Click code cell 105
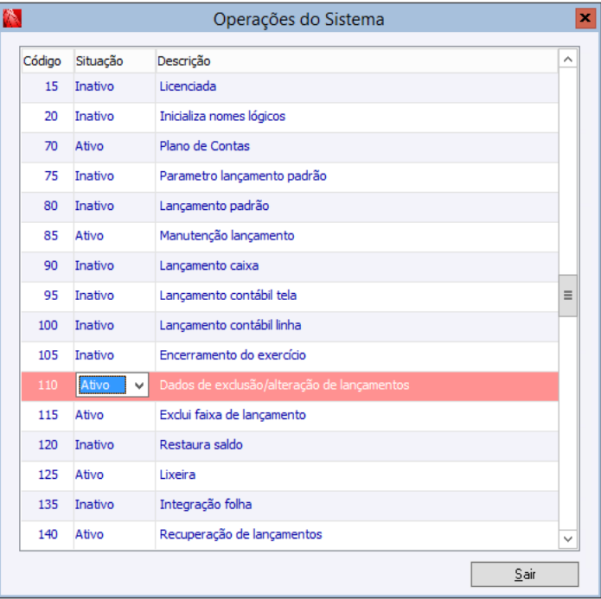The image size is (601, 599). point(48,355)
